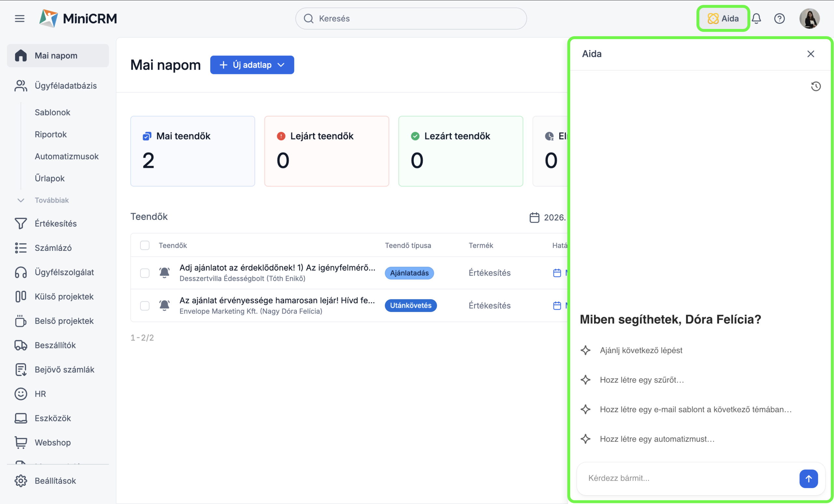Click the Aida button in header
Image resolution: width=834 pixels, height=504 pixels.
723,19
